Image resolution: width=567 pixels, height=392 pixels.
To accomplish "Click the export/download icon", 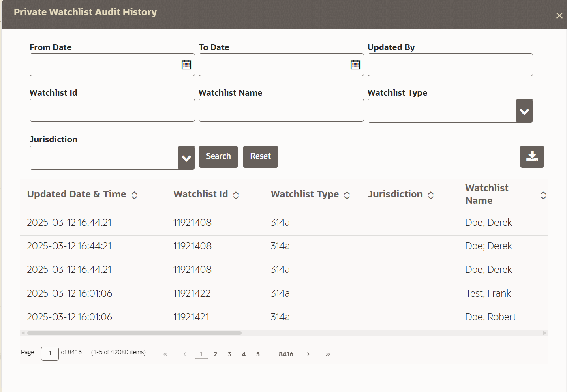I will coord(532,156).
